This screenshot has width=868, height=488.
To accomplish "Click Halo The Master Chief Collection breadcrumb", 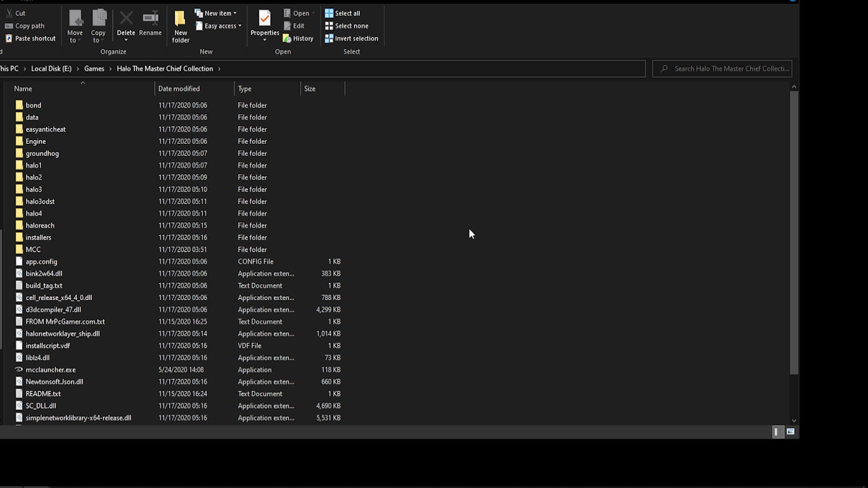I will 165,69.
